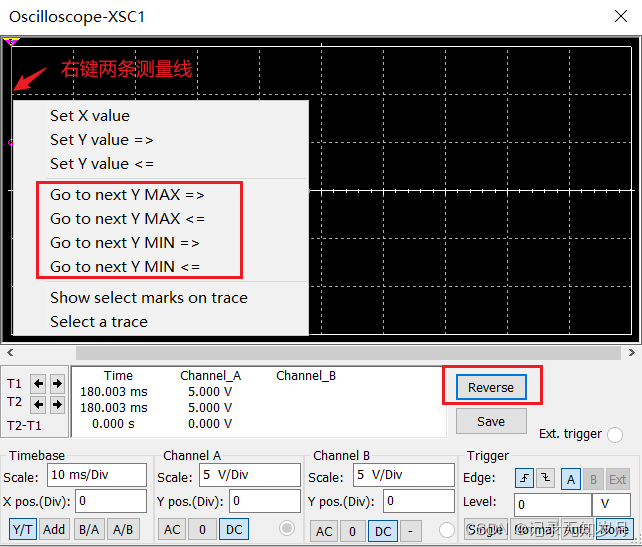Viewport: 642px width, 547px height.
Task: Edit Channel B Y pos.(Div) field
Action: (x=418, y=501)
